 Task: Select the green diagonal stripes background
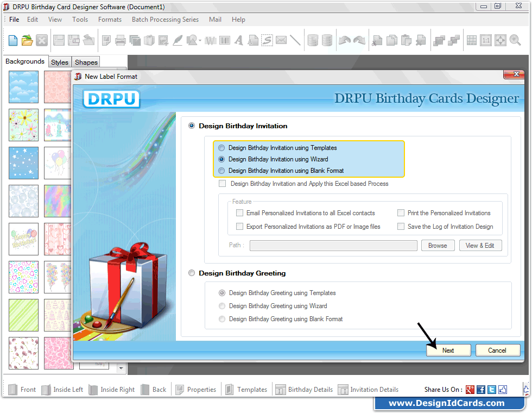[23, 315]
